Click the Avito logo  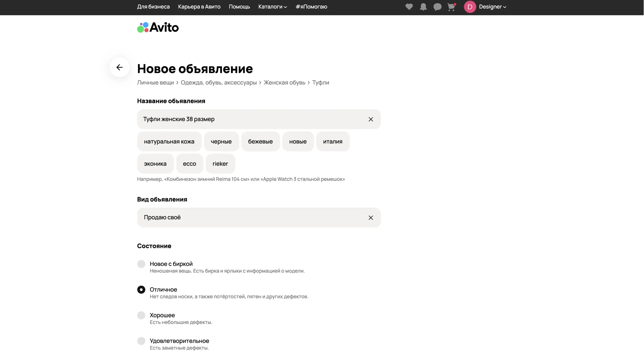[158, 27]
